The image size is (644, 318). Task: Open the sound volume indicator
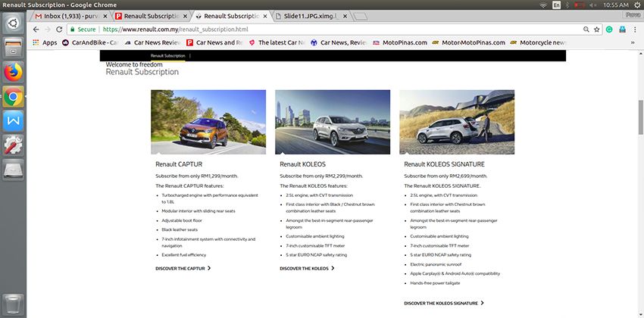(x=592, y=5)
